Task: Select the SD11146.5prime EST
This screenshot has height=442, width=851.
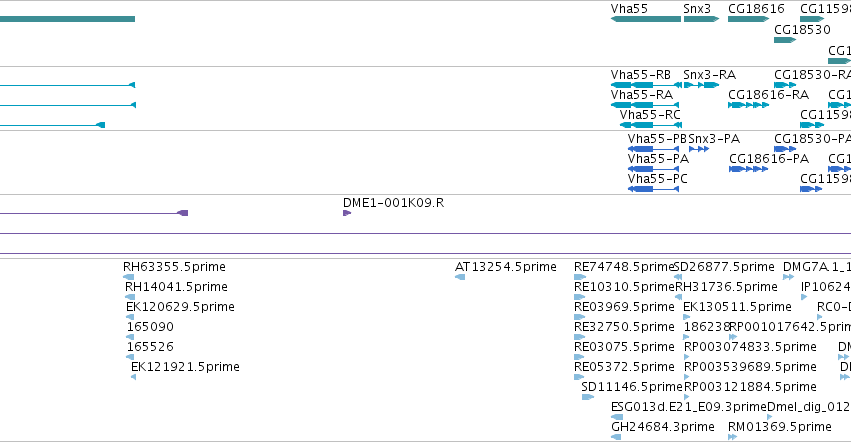Action: tap(588, 397)
